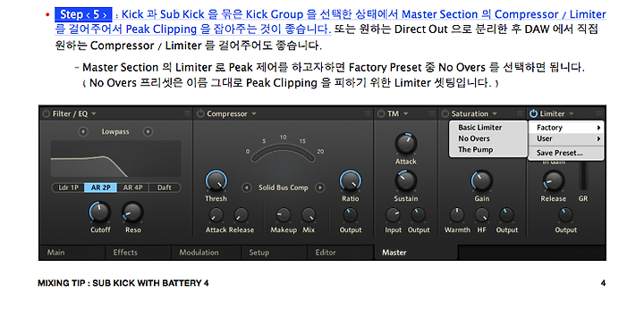Click the filter Reso knob
This screenshot has height=326, width=644.
pos(132,213)
